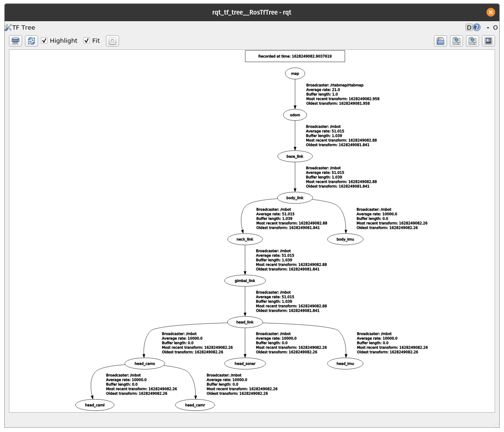Image resolution: width=504 pixels, height=432 pixels.
Task: Close the rqt window
Action: [x=491, y=12]
